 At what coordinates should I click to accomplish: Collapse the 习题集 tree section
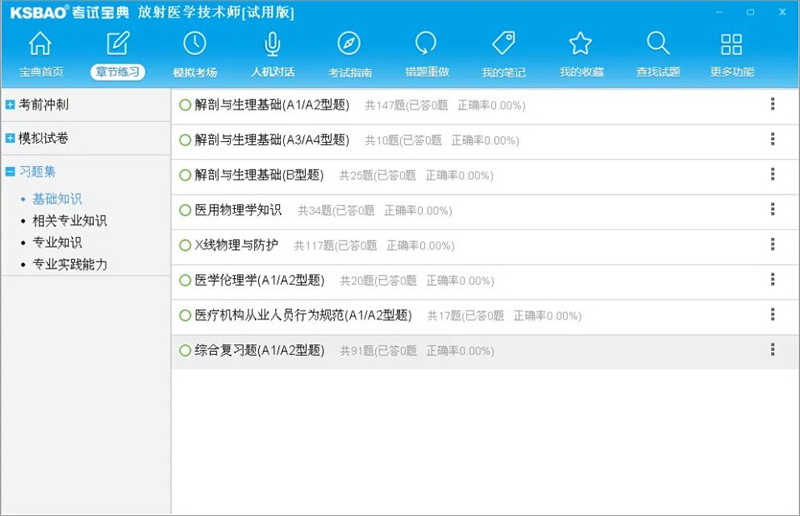pyautogui.click(x=10, y=171)
